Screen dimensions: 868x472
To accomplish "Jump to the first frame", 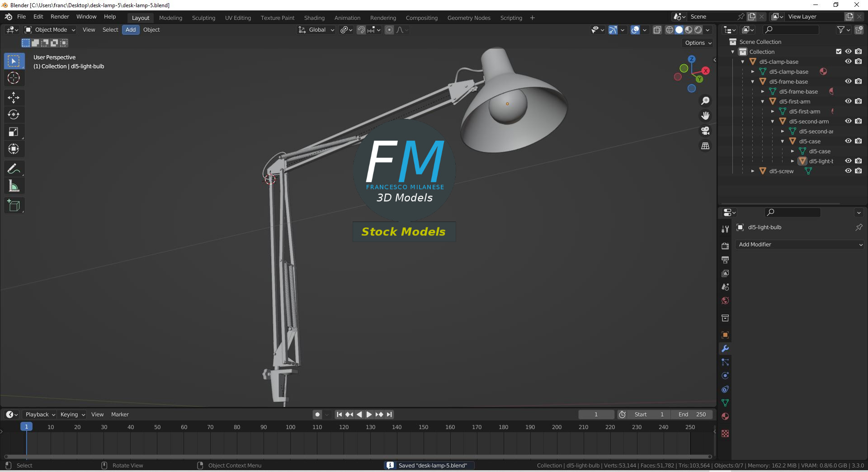I will [x=339, y=415].
